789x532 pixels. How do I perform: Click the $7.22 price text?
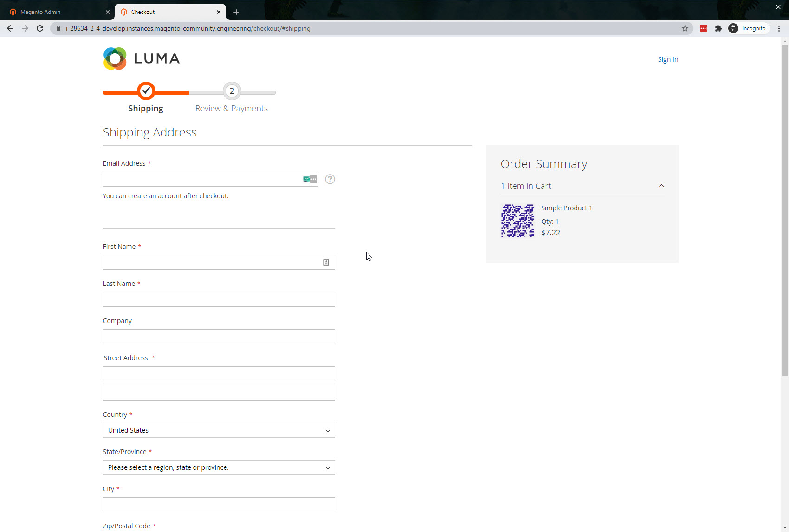point(551,233)
